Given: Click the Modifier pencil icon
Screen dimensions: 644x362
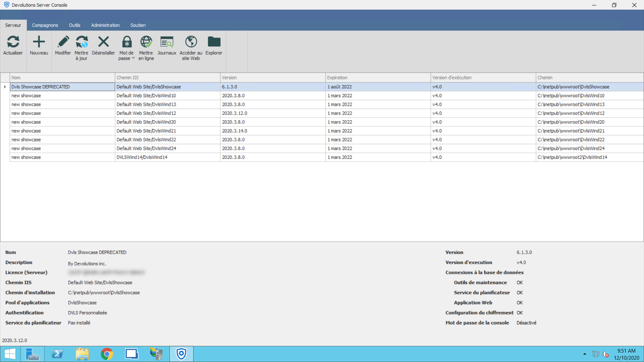Looking at the screenshot, I should 63,42.
